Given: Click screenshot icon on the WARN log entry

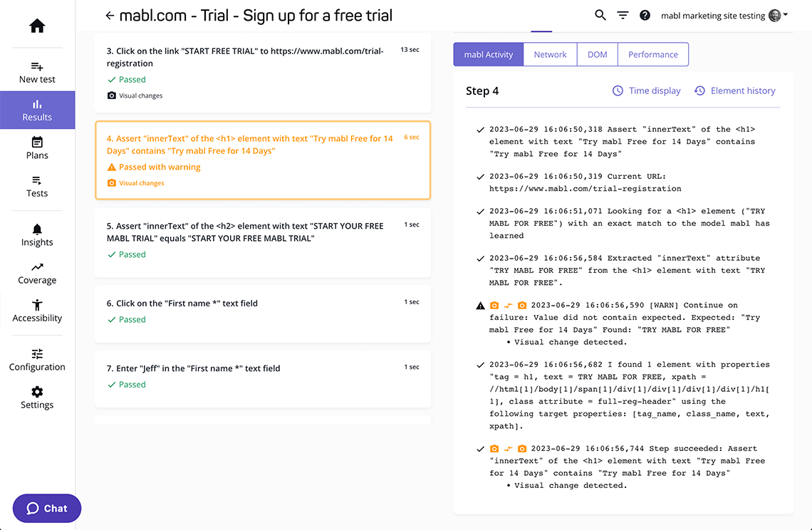Looking at the screenshot, I should pyautogui.click(x=494, y=306).
